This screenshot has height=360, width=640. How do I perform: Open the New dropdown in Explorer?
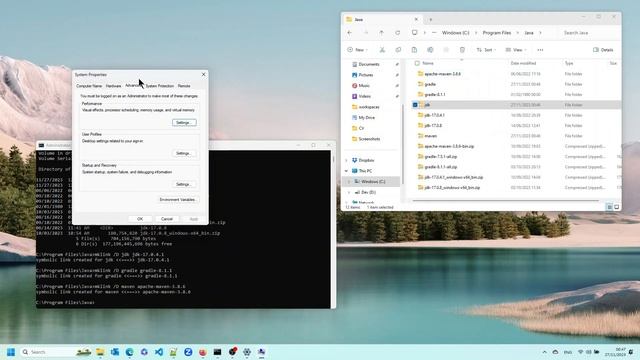point(357,50)
